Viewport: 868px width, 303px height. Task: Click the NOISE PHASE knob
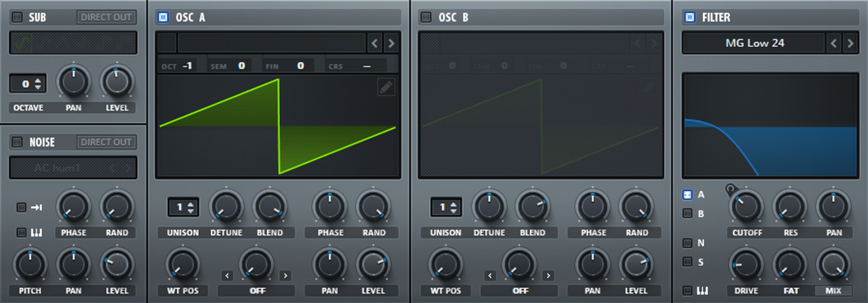72,206
